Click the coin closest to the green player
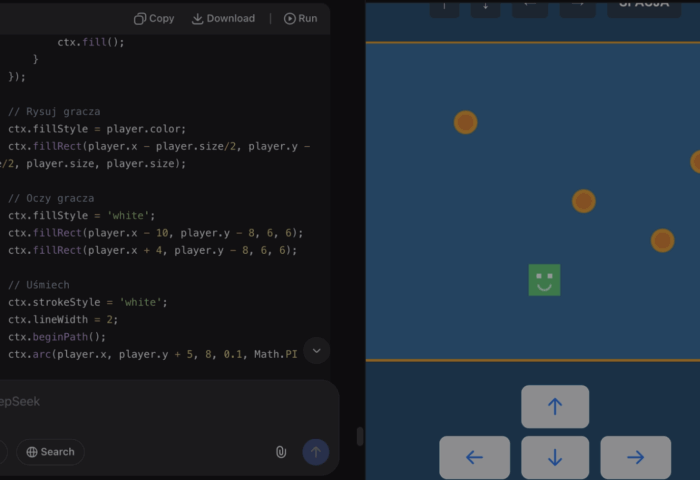This screenshot has width=700, height=480. click(584, 201)
